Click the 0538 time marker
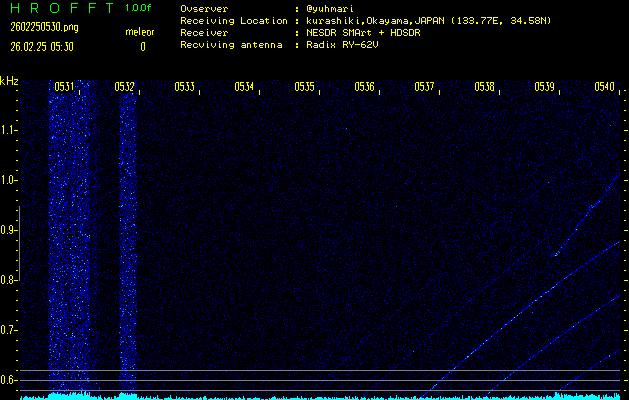The image size is (629, 400). click(484, 87)
